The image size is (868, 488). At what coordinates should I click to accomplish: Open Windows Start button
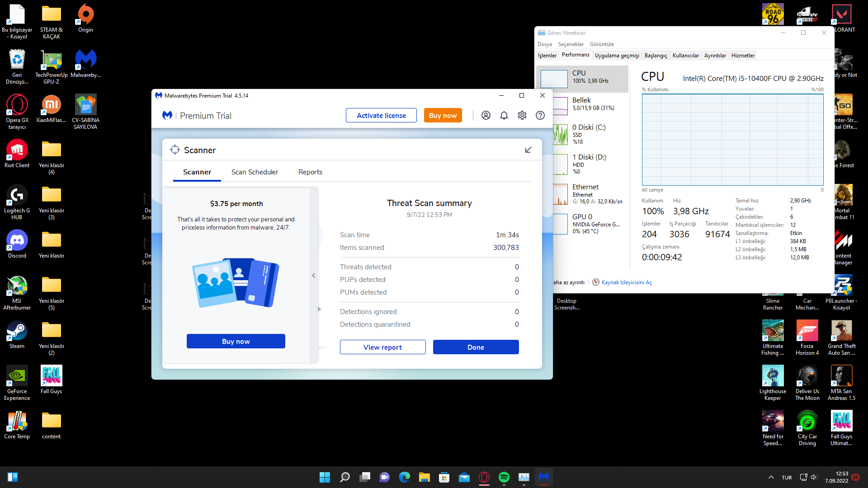325,477
